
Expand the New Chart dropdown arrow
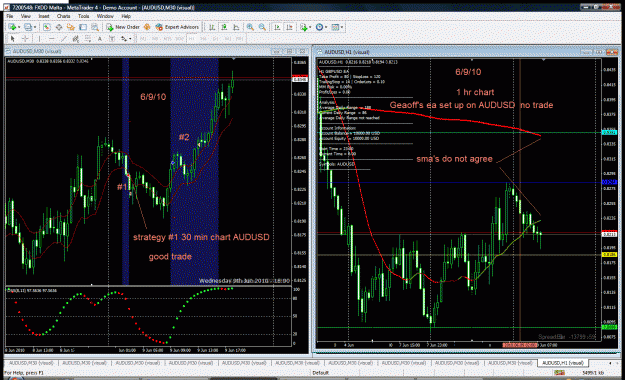19,27
